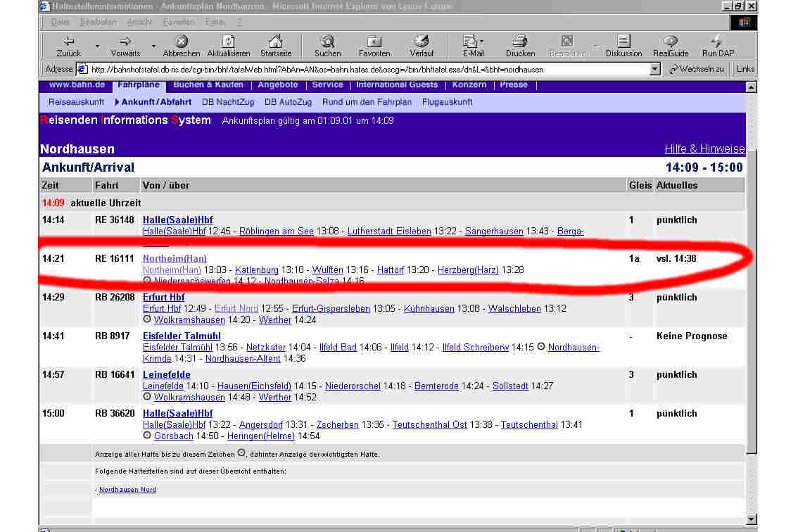The image size is (798, 532).
Task: Open the Diskussion toolbar icon
Action: coord(623,42)
